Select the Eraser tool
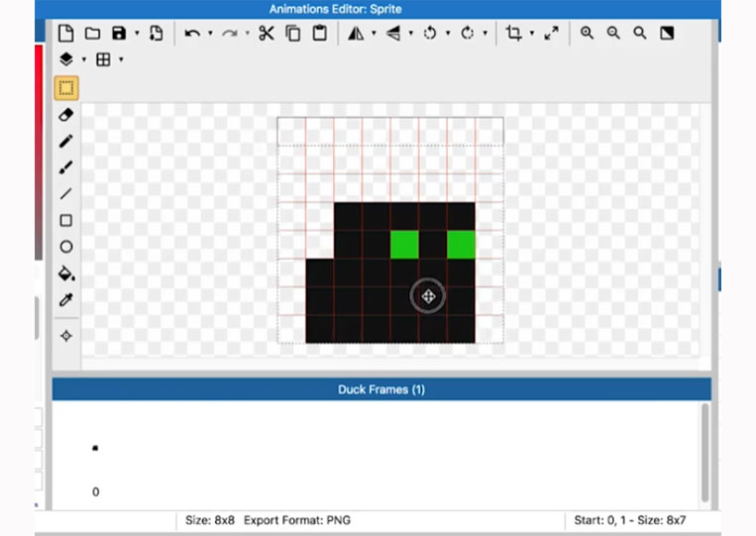The width and height of the screenshot is (756, 536). coord(66,115)
